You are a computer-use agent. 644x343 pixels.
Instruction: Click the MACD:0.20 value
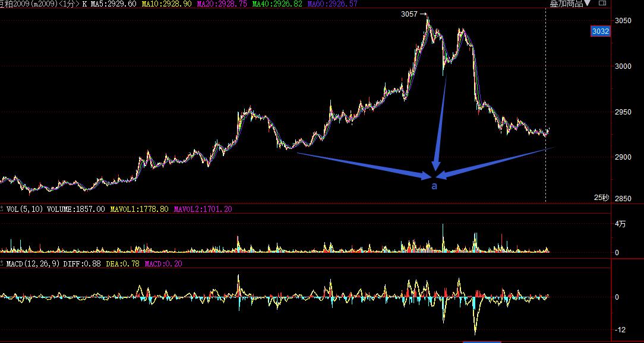163,264
